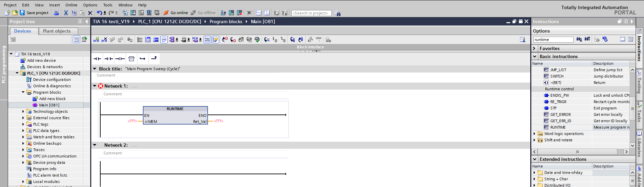The width and height of the screenshot is (644, 187).
Task: Expand the Favorites section in Instructions
Action: coord(534,48)
